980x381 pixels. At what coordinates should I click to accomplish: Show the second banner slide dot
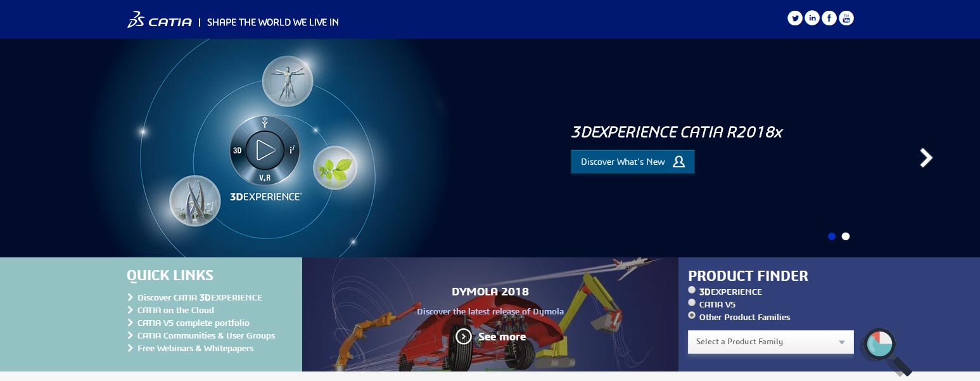[x=846, y=236]
